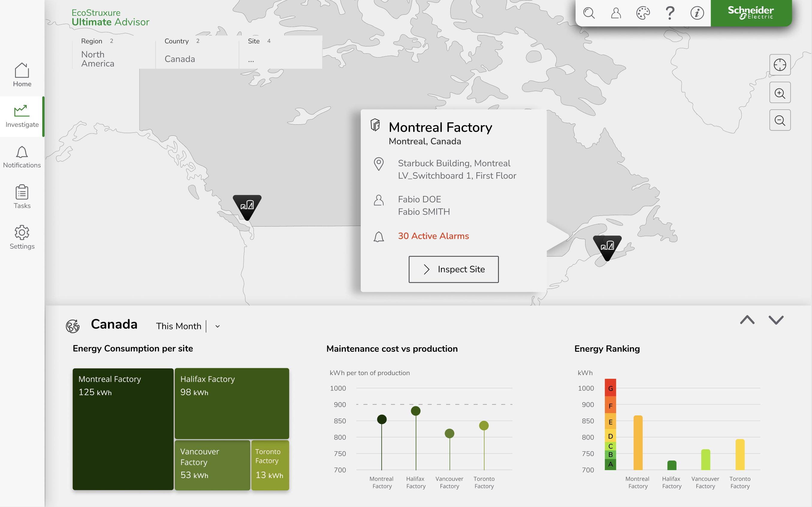Click the location pin icon in site card
The image size is (812, 507).
[378, 164]
